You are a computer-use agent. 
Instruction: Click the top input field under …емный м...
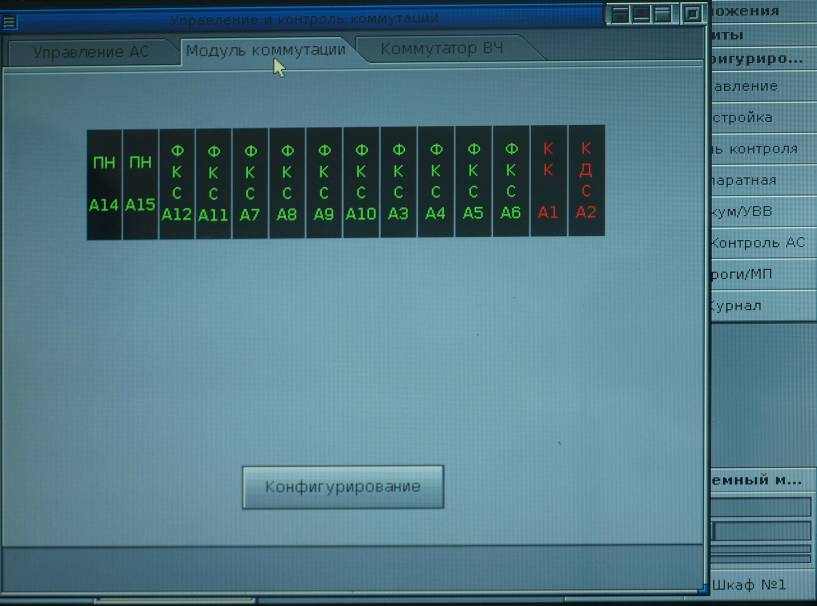point(761,507)
